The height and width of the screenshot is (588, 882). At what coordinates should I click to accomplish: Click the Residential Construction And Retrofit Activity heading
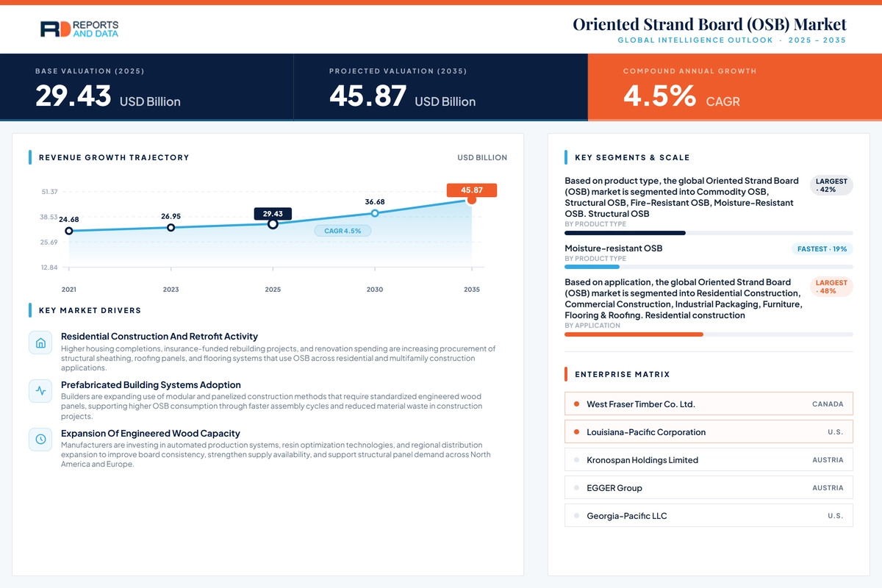click(x=159, y=336)
